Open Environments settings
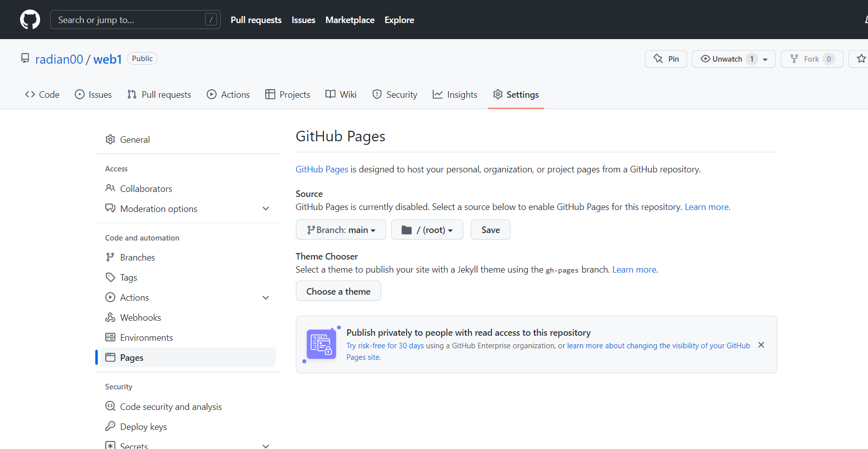 188,337
